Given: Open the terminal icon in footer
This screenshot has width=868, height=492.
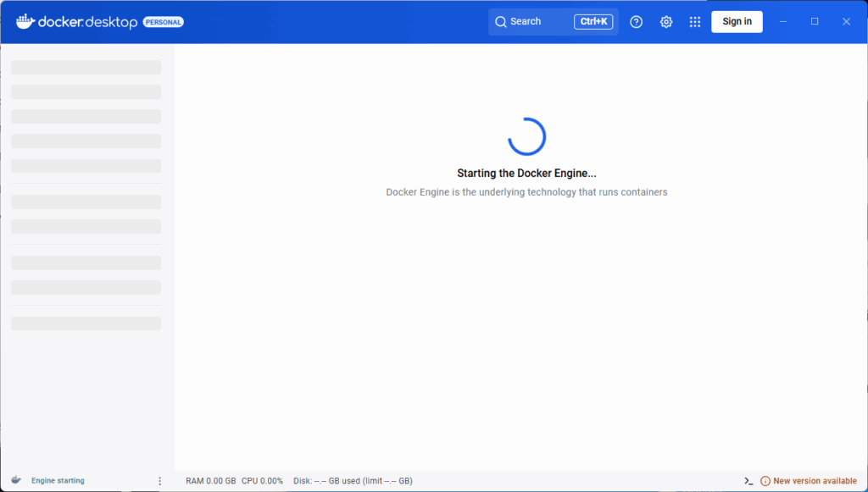Looking at the screenshot, I should pyautogui.click(x=748, y=481).
